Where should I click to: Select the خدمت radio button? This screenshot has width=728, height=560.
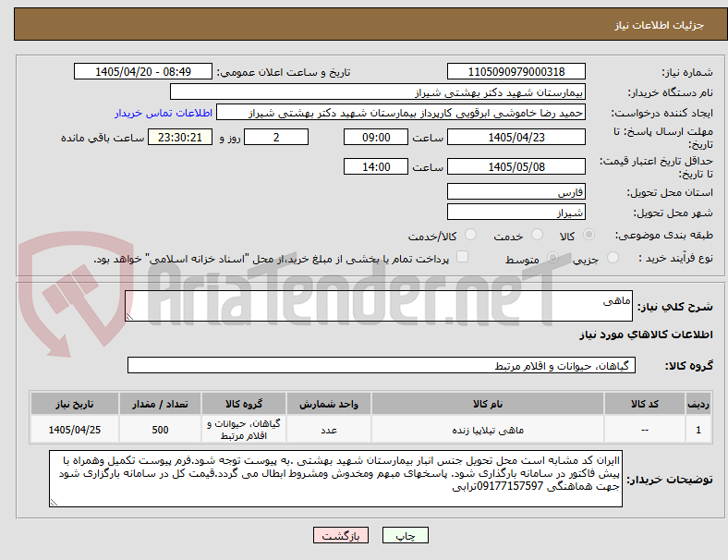click(537, 235)
